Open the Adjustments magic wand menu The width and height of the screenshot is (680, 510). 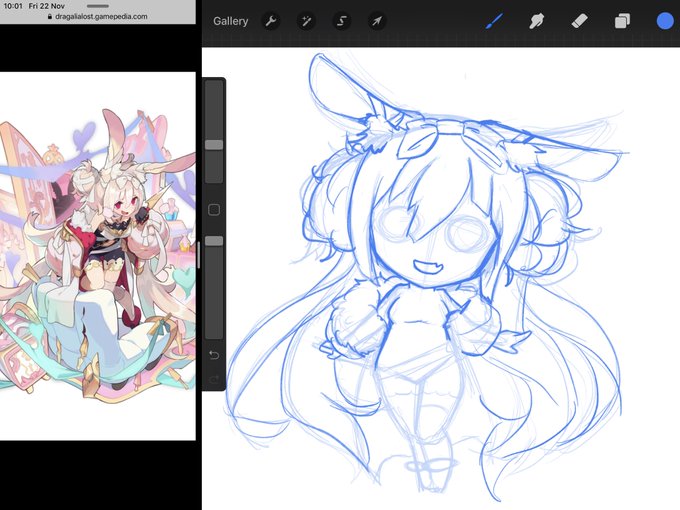[x=306, y=21]
